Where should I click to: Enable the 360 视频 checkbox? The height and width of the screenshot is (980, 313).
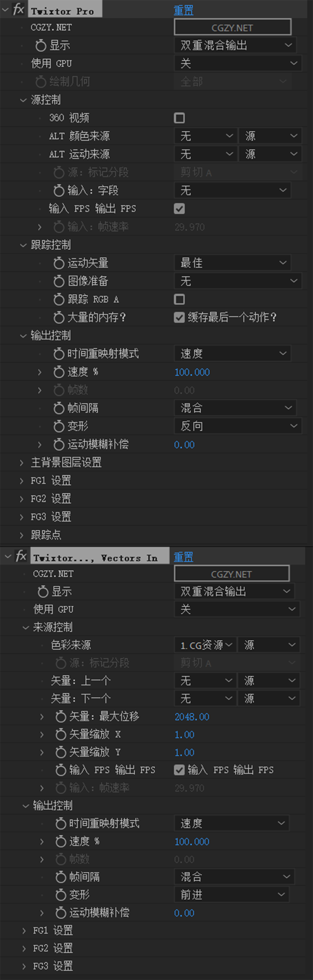(179, 118)
